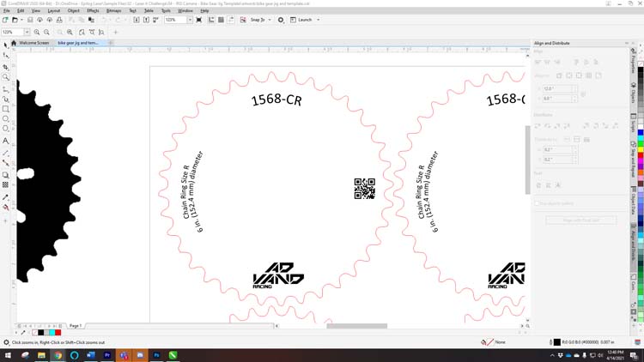The image size is (644, 362).
Task: Click the Zoom to page icon
Action: tap(82, 32)
